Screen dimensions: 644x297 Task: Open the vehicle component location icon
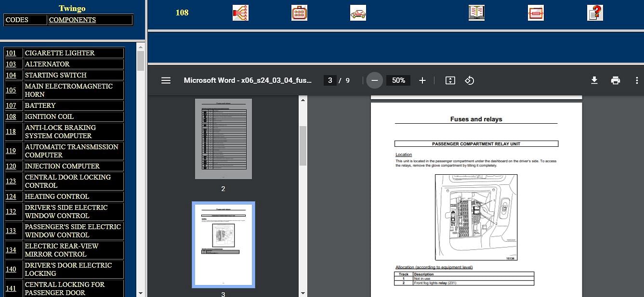pyautogui.click(x=358, y=13)
